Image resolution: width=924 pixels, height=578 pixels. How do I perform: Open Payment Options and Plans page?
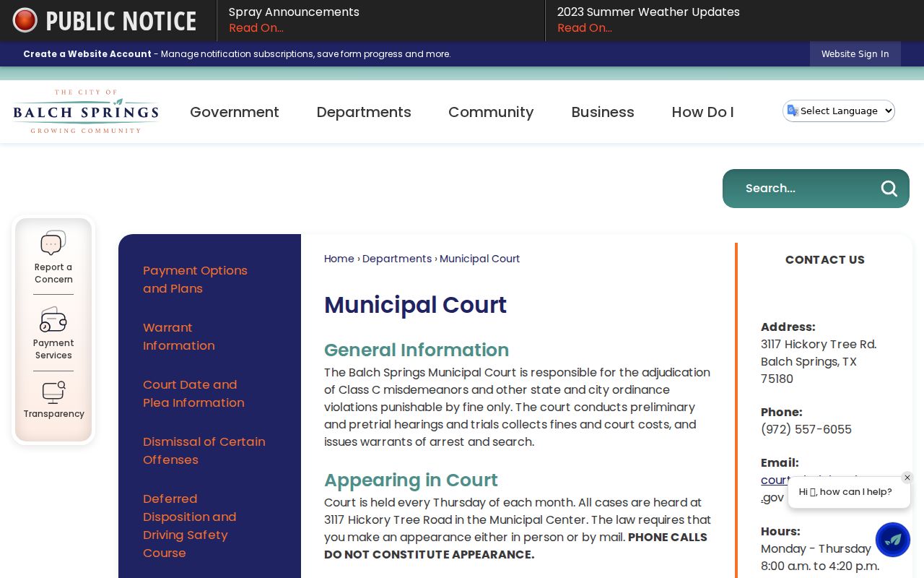point(195,280)
